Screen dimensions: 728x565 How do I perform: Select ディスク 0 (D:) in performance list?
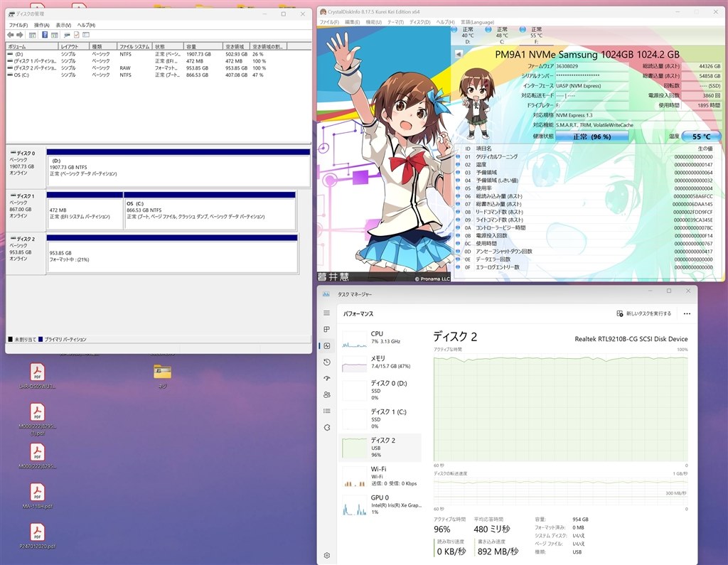coord(380,391)
